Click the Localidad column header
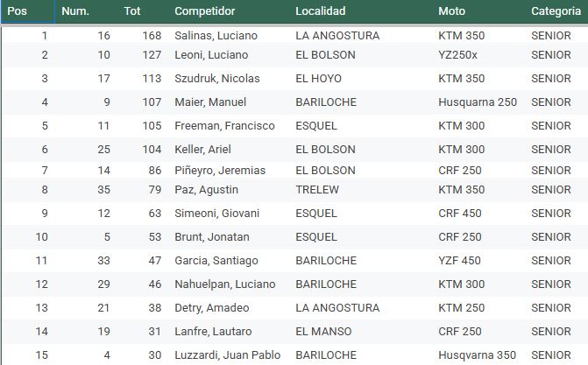The image size is (588, 365). pyautogui.click(x=321, y=11)
